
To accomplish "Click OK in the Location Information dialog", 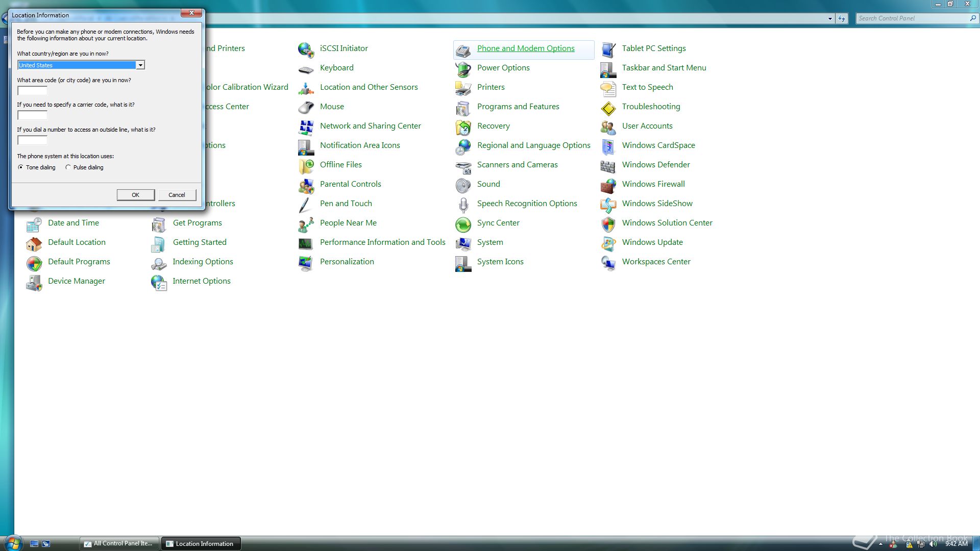I will (135, 195).
